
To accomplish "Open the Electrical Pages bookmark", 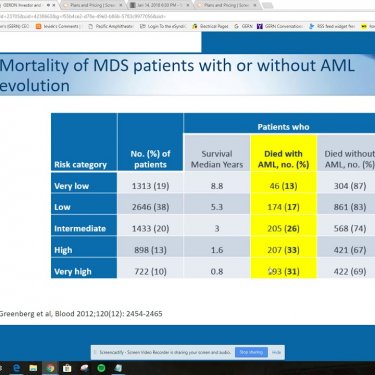I will pos(210,26).
